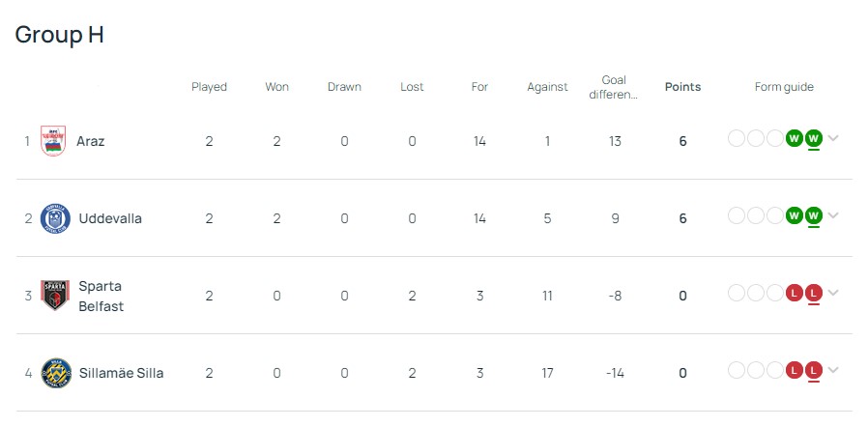Click the Araz club crest icon
The width and height of the screenshot is (868, 427).
pos(53,141)
